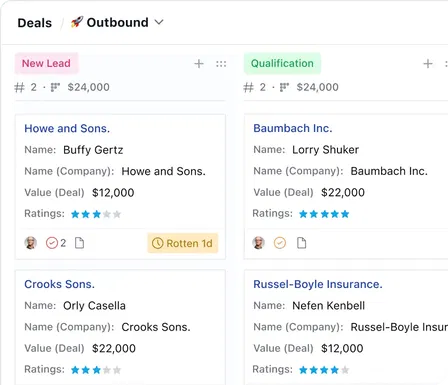Click company name in Baumbach Inc. card
Screen dimensions: 448x385
[389, 171]
